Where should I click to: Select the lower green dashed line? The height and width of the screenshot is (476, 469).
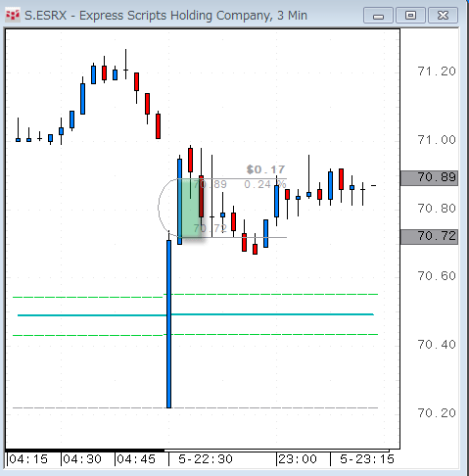[195, 335]
